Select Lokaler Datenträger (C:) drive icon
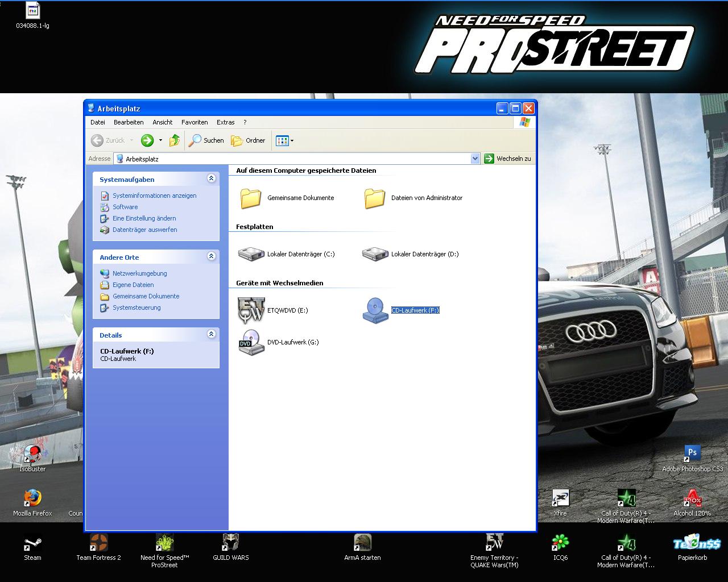Image resolution: width=728 pixels, height=582 pixels. [x=251, y=254]
